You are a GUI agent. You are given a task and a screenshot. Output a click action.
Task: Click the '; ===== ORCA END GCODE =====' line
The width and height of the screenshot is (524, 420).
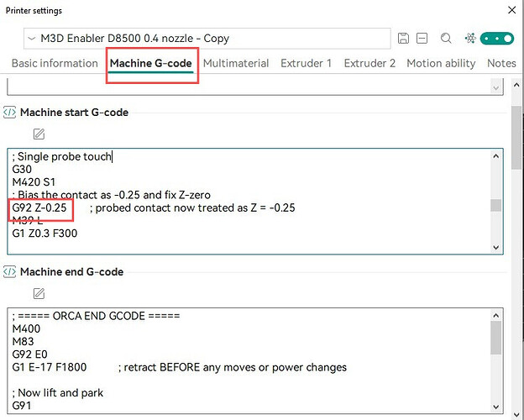97,316
